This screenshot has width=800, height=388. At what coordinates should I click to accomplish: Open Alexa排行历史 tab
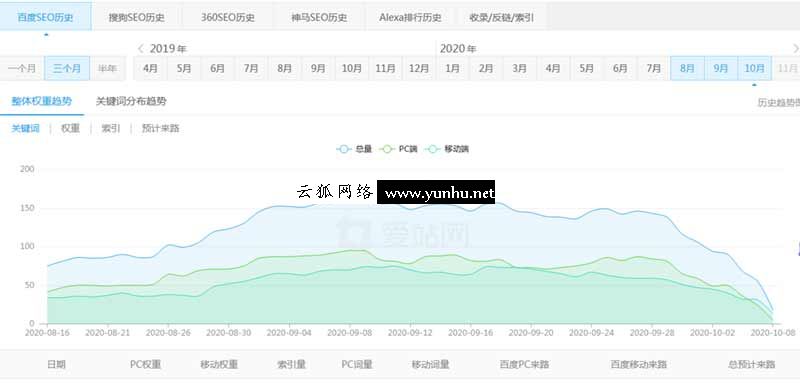[410, 17]
